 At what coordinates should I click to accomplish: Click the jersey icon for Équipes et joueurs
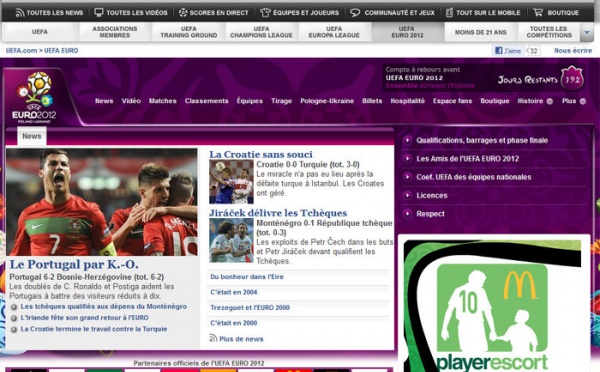click(265, 12)
